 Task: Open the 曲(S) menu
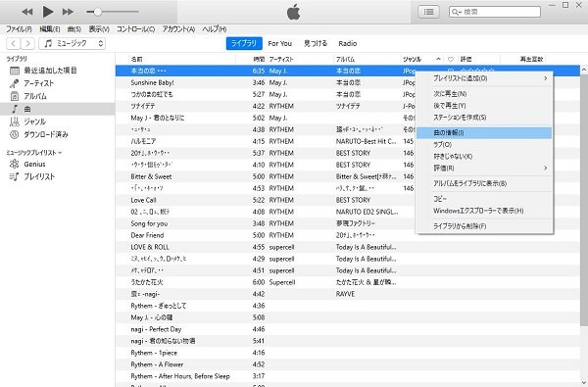(74, 28)
